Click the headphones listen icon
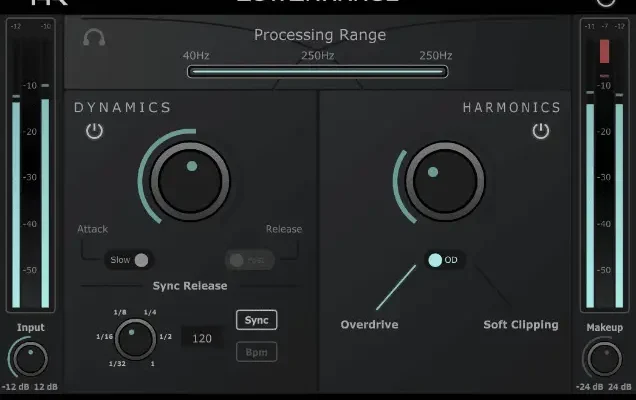Viewport: 636px width, 400px height. point(94,39)
